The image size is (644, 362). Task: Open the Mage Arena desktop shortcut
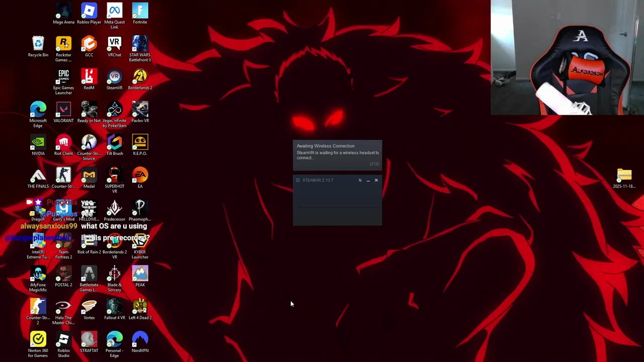click(63, 14)
